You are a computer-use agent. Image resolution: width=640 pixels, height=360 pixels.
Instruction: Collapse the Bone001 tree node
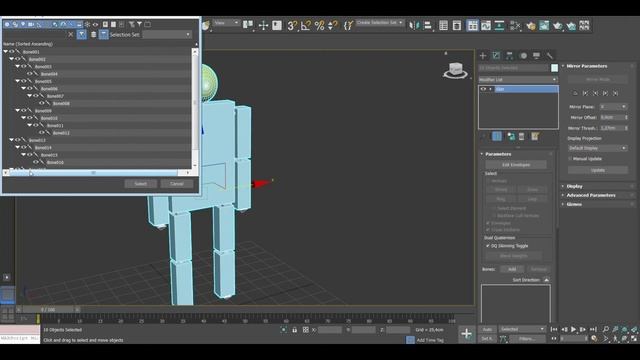click(x=6, y=52)
